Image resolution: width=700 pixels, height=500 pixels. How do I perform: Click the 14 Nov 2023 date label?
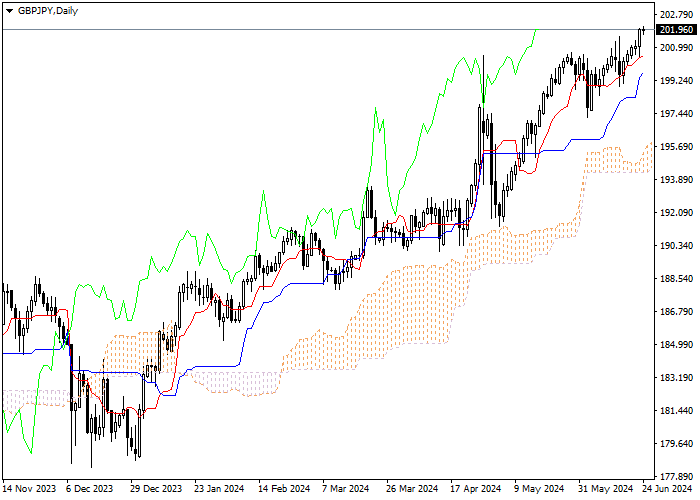click(x=29, y=489)
